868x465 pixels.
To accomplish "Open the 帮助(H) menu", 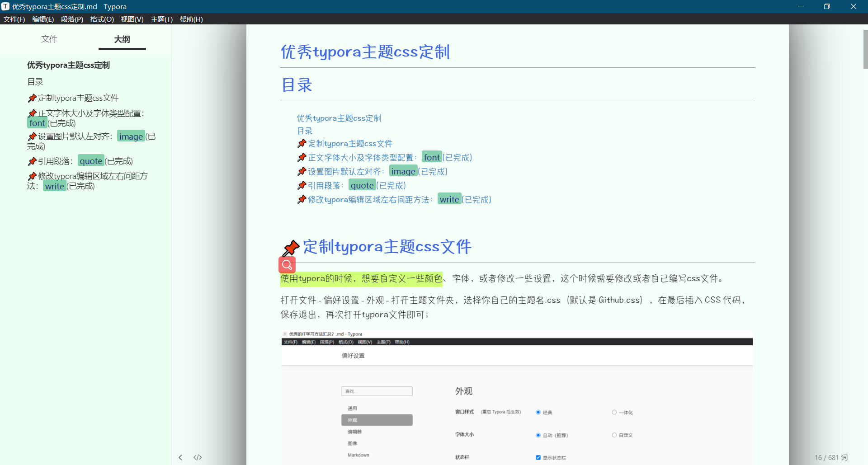I will click(191, 19).
